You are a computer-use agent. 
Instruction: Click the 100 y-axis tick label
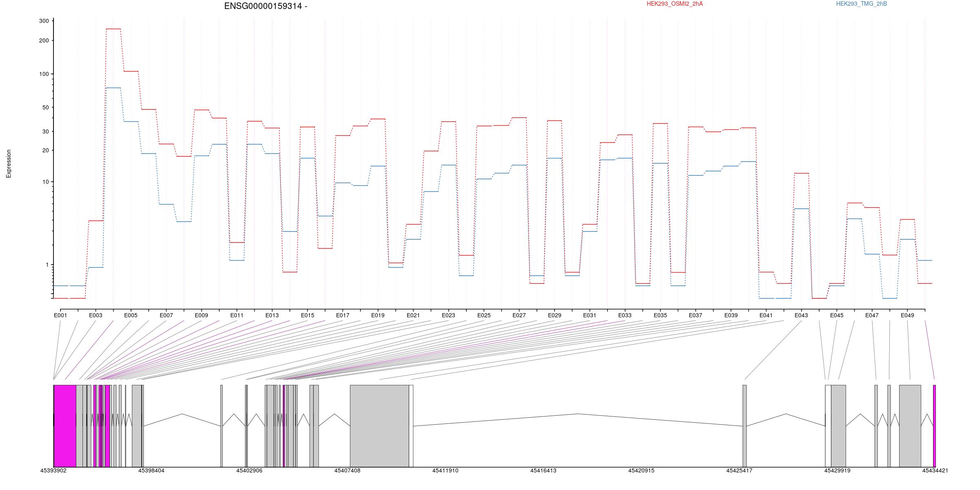[44, 74]
